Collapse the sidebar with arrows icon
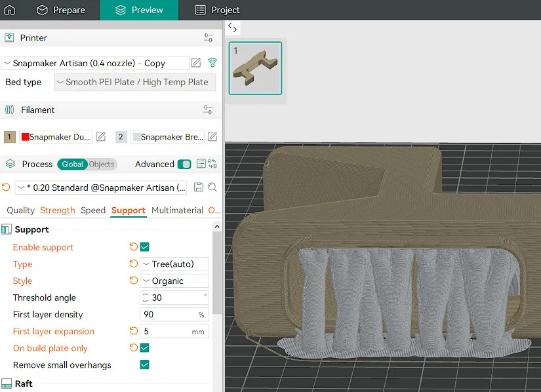Image resolution: width=541 pixels, height=392 pixels. coord(233,28)
